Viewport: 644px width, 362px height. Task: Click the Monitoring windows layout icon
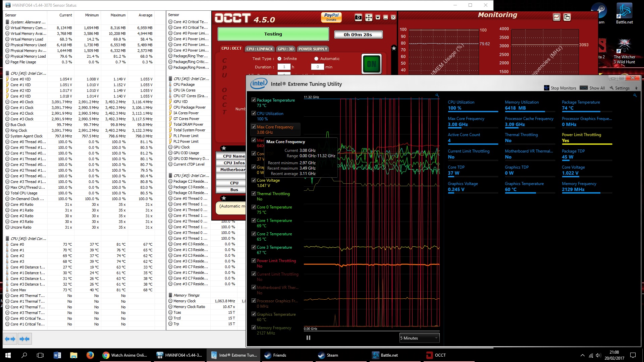point(567,17)
